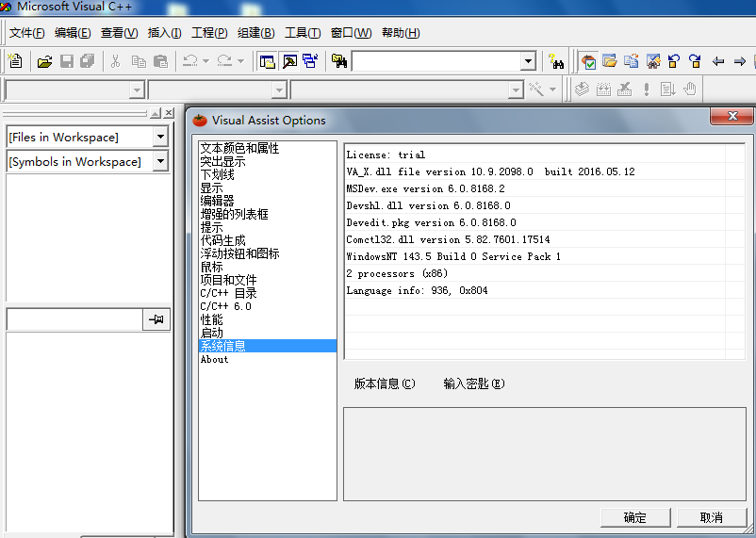
Task: Click the Stop Build icon
Action: point(624,90)
